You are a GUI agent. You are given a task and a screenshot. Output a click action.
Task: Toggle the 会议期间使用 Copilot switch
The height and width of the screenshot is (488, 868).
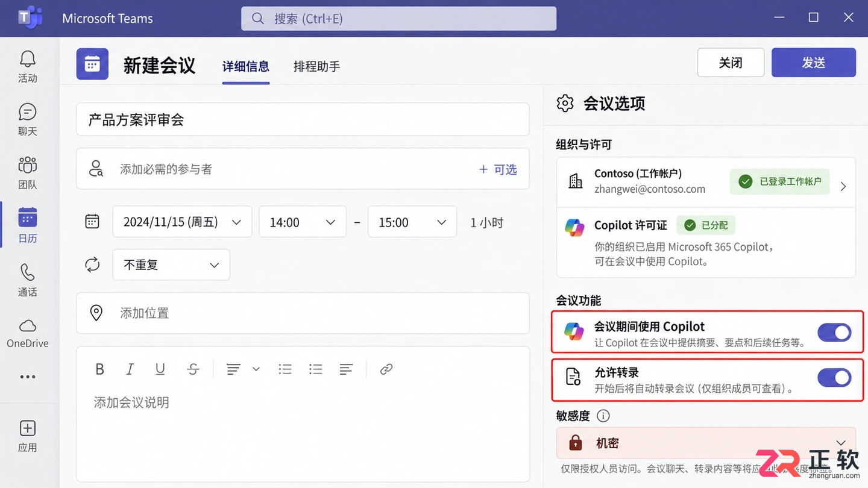click(x=834, y=332)
